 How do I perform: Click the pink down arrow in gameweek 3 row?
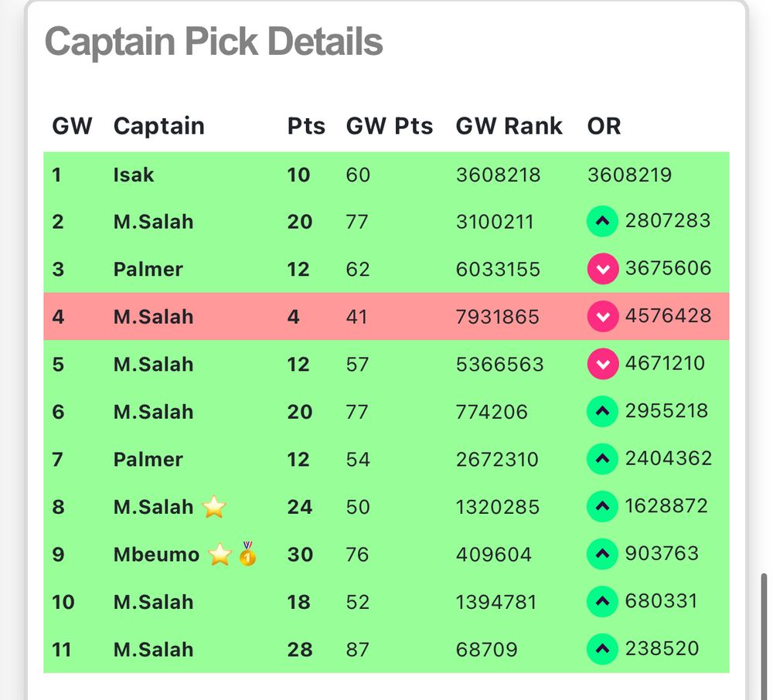coord(602,269)
